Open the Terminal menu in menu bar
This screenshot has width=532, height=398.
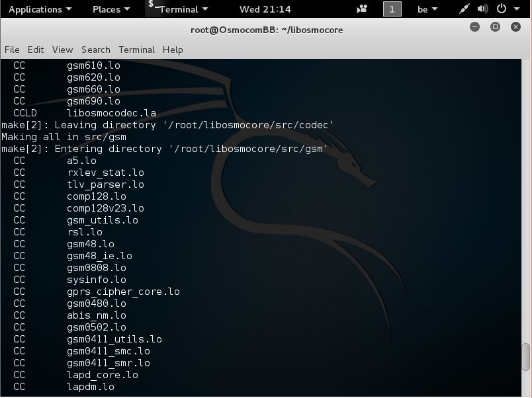coord(136,50)
